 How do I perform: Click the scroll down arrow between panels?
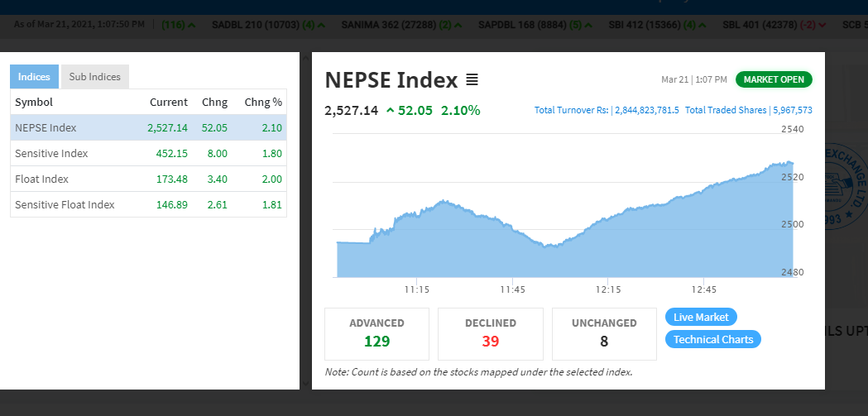click(x=305, y=383)
